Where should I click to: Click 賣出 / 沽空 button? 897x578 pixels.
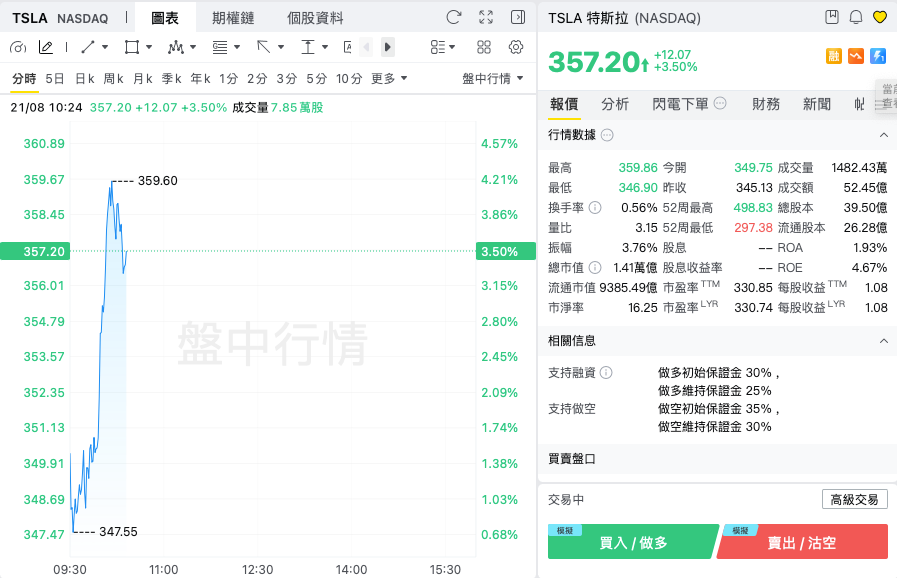[803, 541]
